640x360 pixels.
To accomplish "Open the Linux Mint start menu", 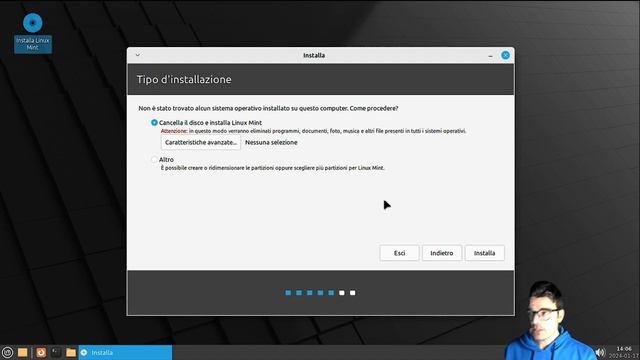I will [x=7, y=353].
